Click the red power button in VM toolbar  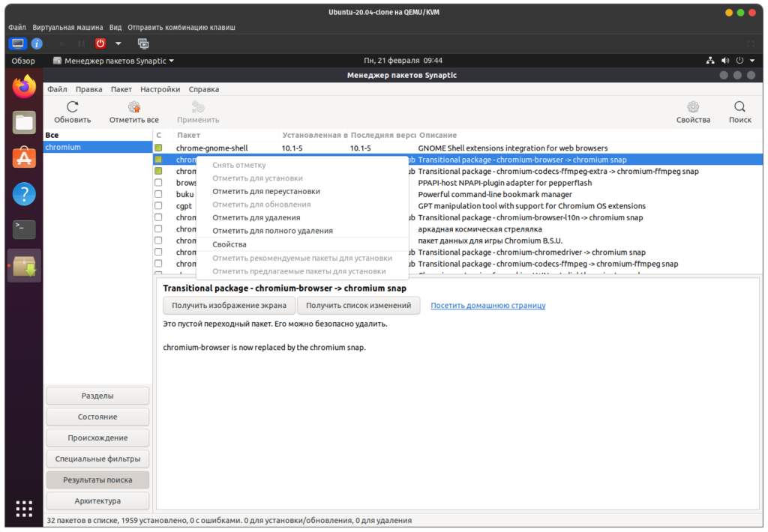[x=100, y=43]
